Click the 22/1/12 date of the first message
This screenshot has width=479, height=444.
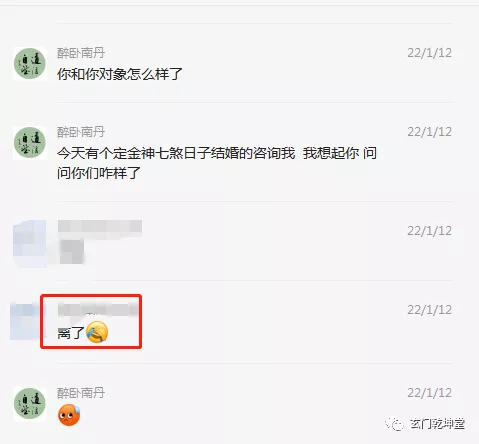point(429,53)
